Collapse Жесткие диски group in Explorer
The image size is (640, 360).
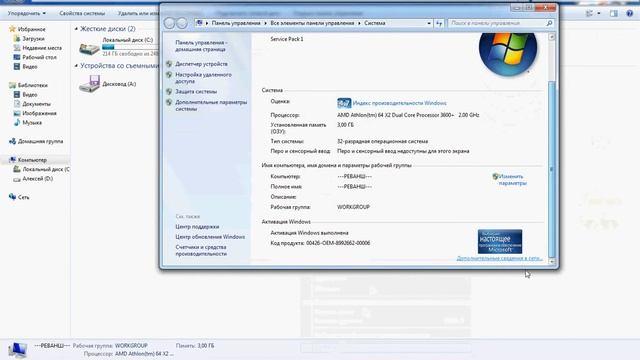(76, 29)
